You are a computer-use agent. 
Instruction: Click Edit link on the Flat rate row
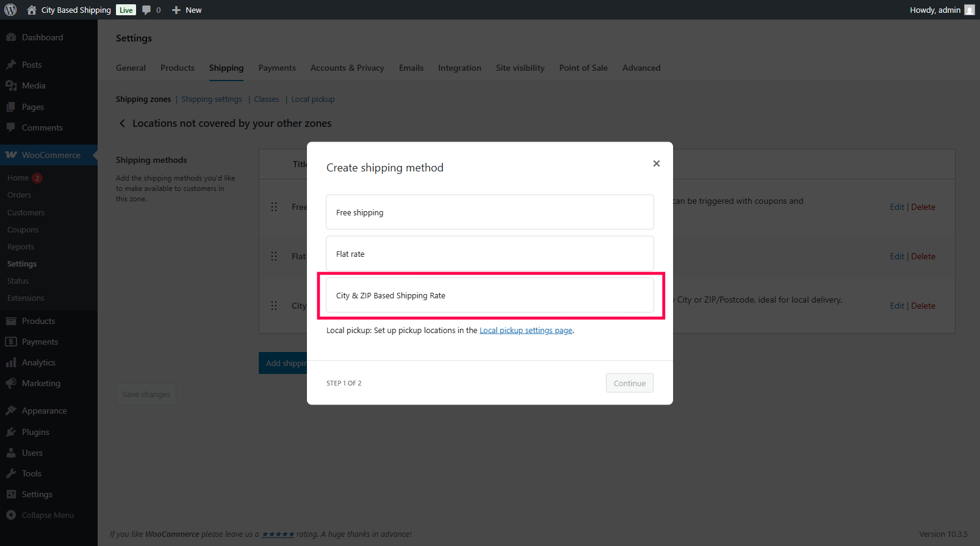[x=896, y=256]
